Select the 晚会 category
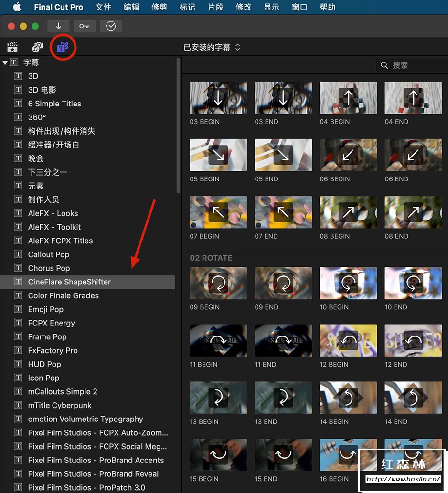This screenshot has height=493, width=448. (87, 158)
